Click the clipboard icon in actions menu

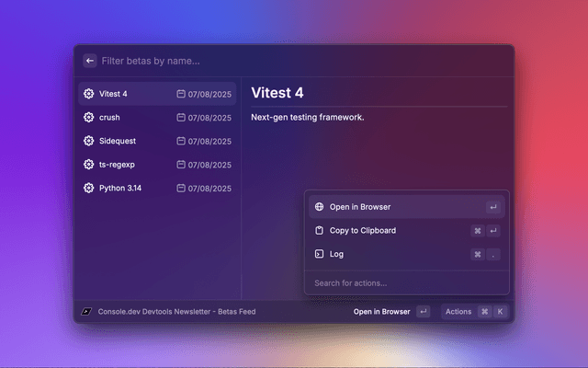pos(319,230)
